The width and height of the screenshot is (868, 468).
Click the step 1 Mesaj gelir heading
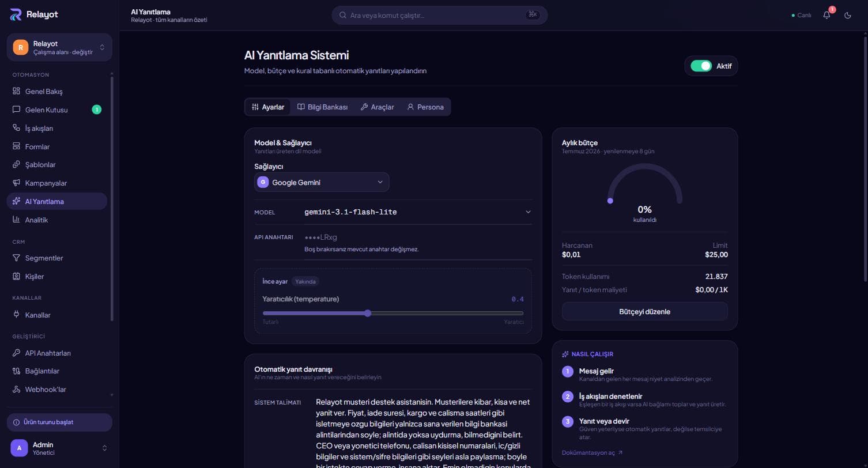coord(596,371)
